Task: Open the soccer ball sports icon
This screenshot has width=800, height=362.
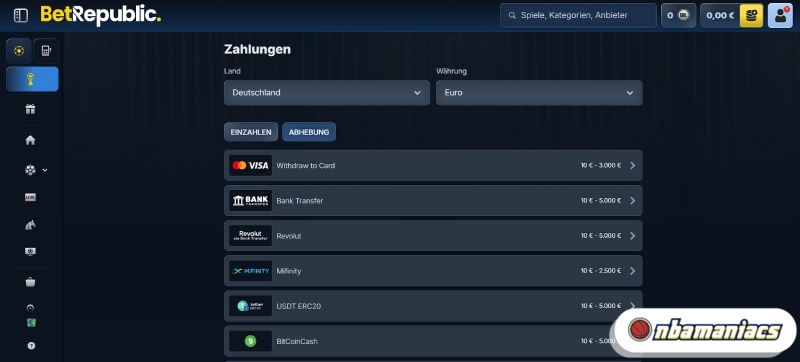Action: [x=31, y=170]
